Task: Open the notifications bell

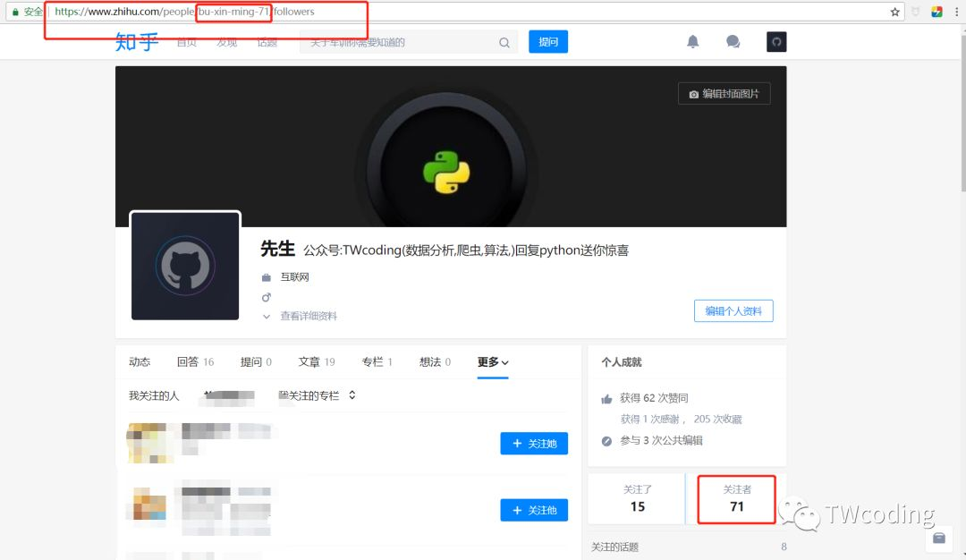Action: point(693,41)
